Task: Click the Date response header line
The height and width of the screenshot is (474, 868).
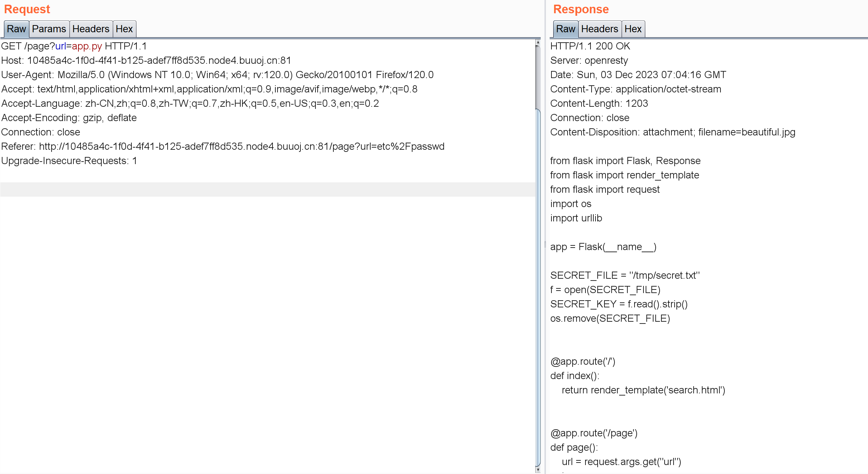Action: (x=638, y=75)
